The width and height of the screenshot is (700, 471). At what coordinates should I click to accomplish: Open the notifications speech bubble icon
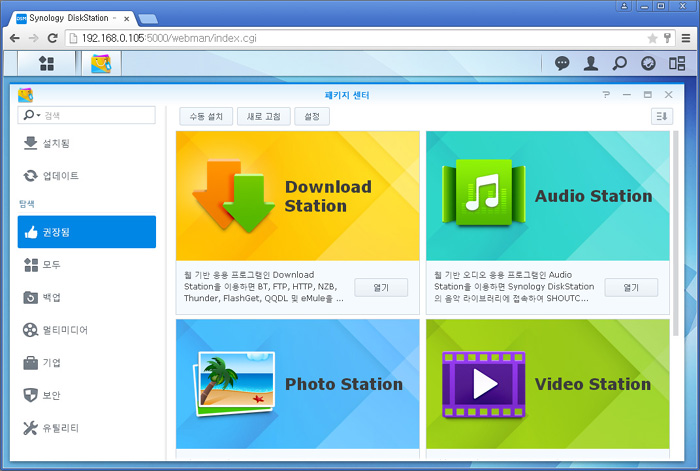562,63
